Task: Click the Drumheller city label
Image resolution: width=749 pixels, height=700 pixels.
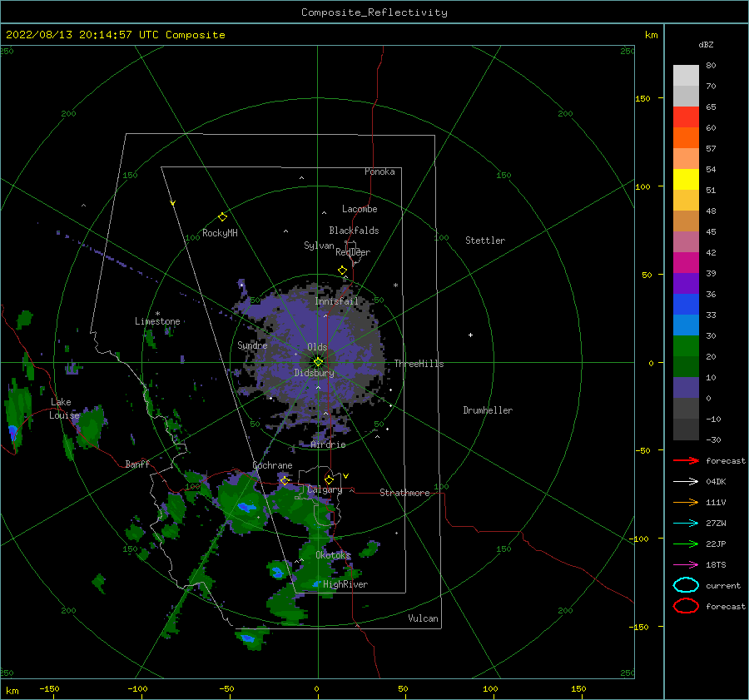Action: tap(488, 410)
